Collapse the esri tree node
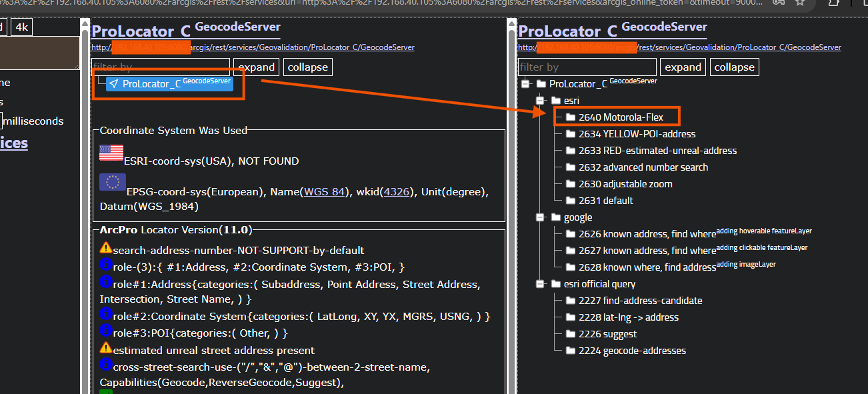The image size is (868, 394). 541,101
